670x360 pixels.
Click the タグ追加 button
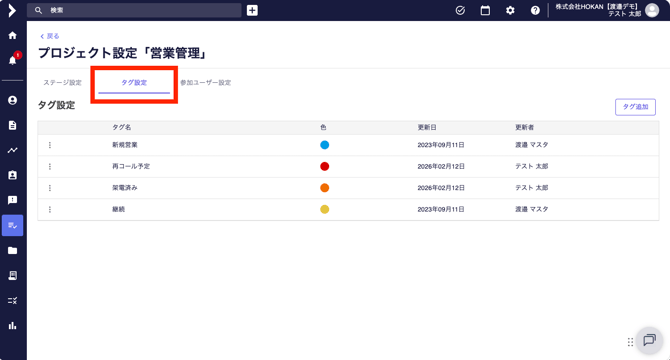635,107
